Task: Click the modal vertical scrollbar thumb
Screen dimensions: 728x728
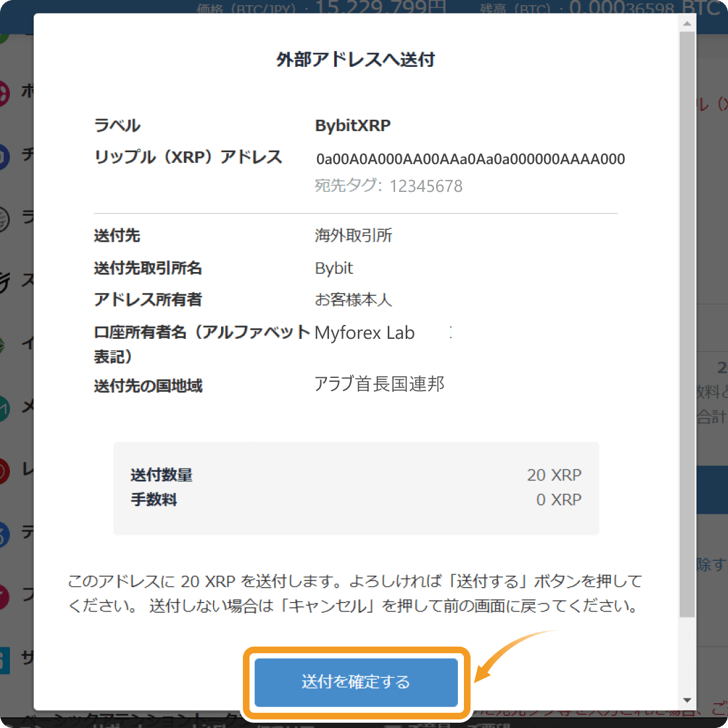Action: [x=687, y=324]
